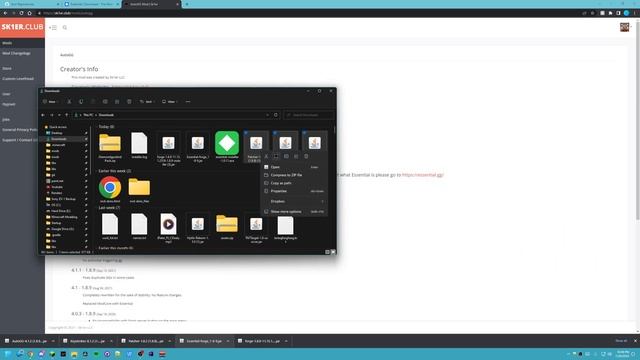
Task: Click the essential.gg hyperlink on the page
Action: coord(422,175)
